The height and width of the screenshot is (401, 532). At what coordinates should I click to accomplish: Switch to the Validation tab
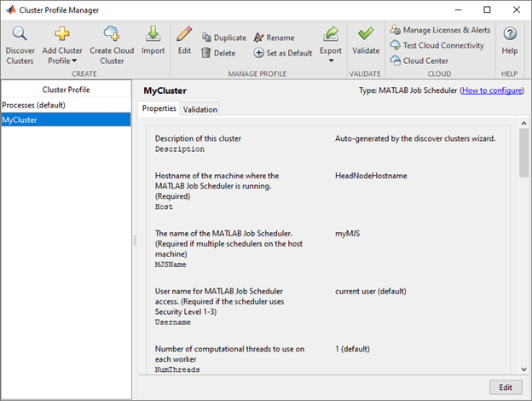200,109
